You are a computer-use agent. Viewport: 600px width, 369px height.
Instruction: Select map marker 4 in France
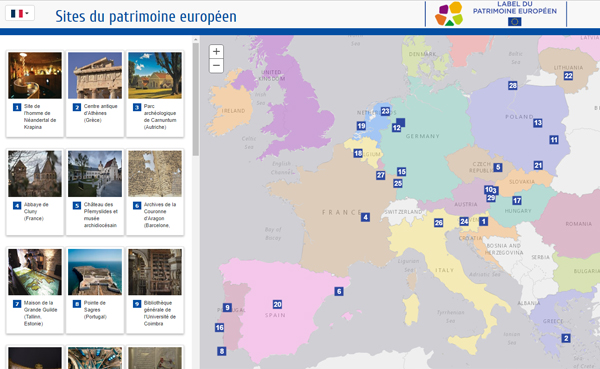tap(365, 217)
